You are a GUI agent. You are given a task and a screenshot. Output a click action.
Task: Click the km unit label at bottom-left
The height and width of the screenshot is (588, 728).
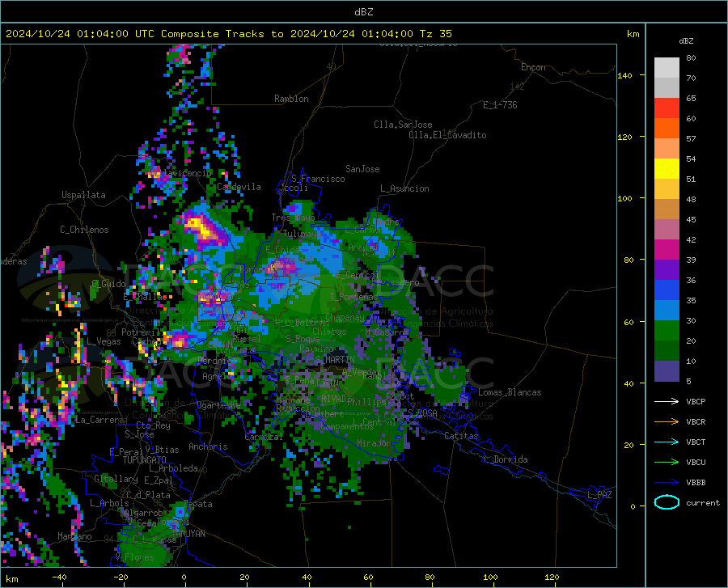click(11, 579)
